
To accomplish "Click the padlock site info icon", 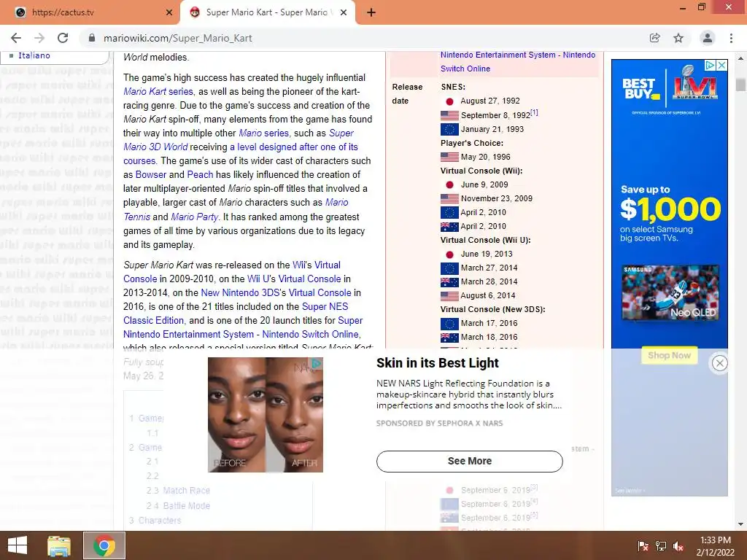I will tap(92, 38).
